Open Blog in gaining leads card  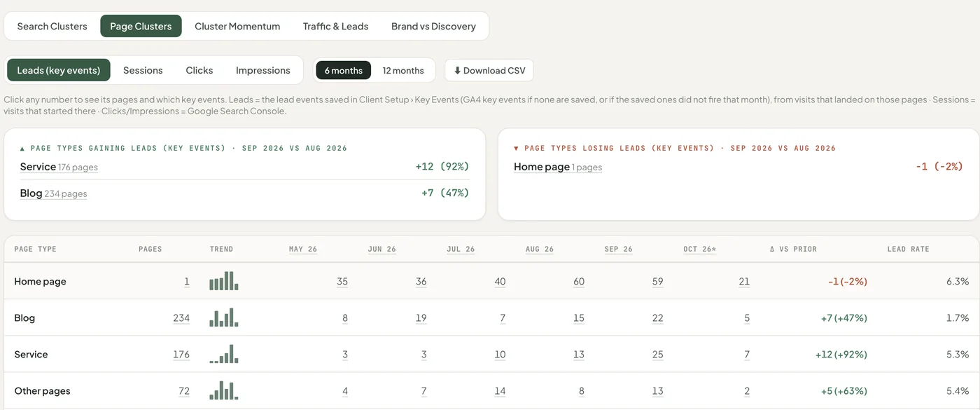tap(31, 193)
